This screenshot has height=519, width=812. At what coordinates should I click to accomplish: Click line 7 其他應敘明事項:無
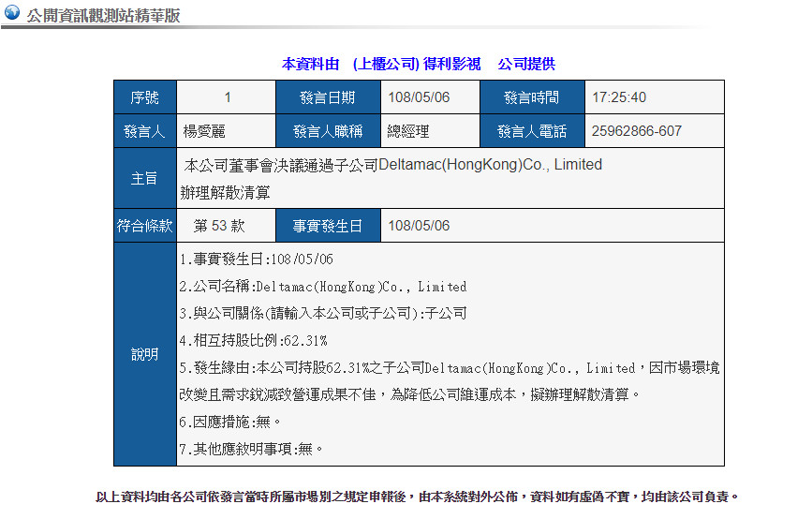click(251, 449)
